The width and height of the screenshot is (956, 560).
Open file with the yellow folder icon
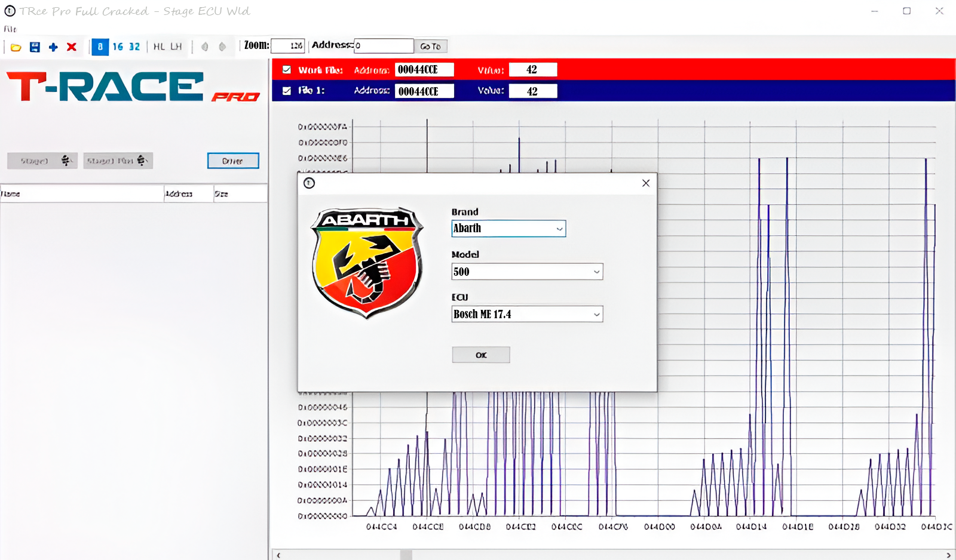pyautogui.click(x=16, y=47)
